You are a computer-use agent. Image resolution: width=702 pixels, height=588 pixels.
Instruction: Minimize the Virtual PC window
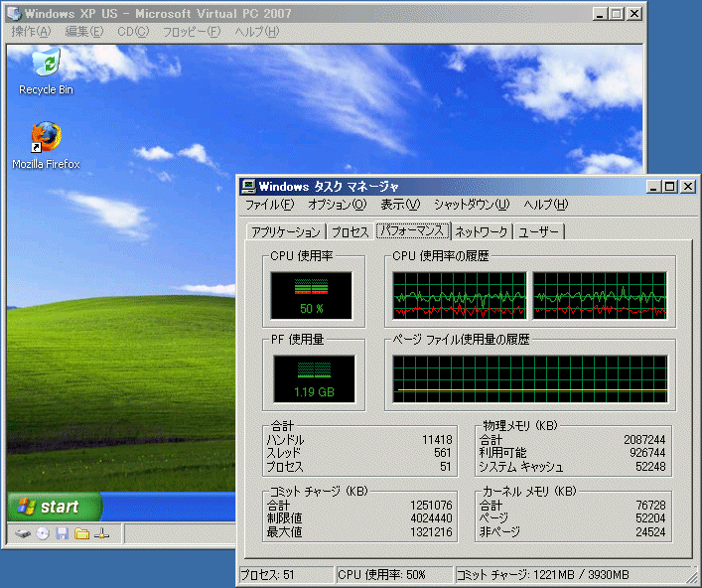(601, 14)
